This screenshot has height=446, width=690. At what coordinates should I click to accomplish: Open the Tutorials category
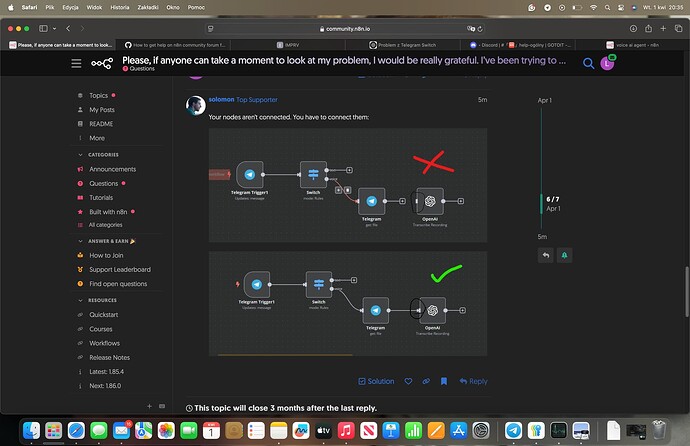(101, 197)
